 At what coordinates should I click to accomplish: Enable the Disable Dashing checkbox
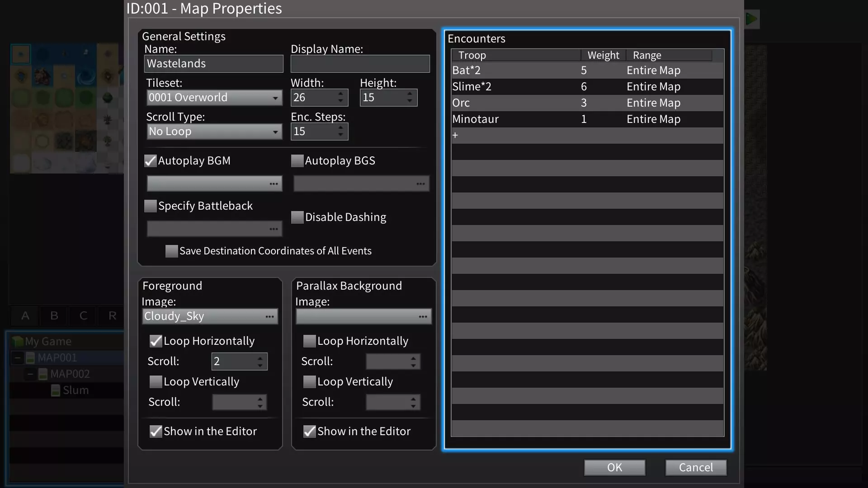point(297,217)
